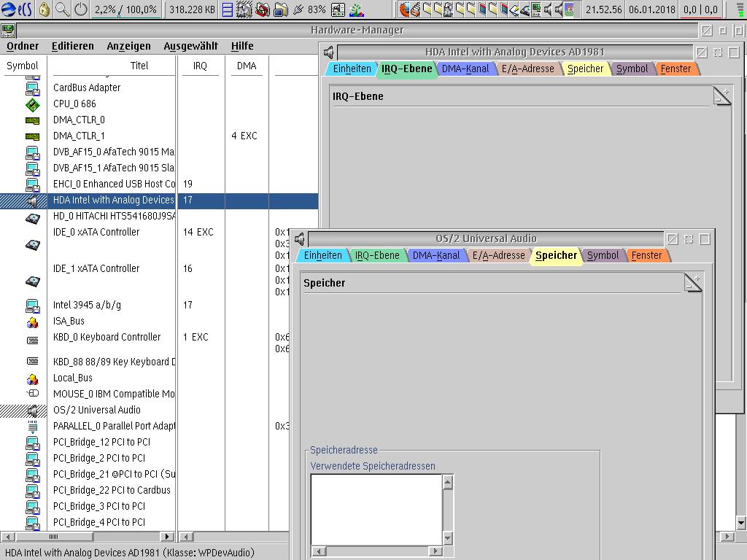Click the Hardware-Manager taskbar tray icon
The height and width of the screenshot is (560, 747).
535,9
